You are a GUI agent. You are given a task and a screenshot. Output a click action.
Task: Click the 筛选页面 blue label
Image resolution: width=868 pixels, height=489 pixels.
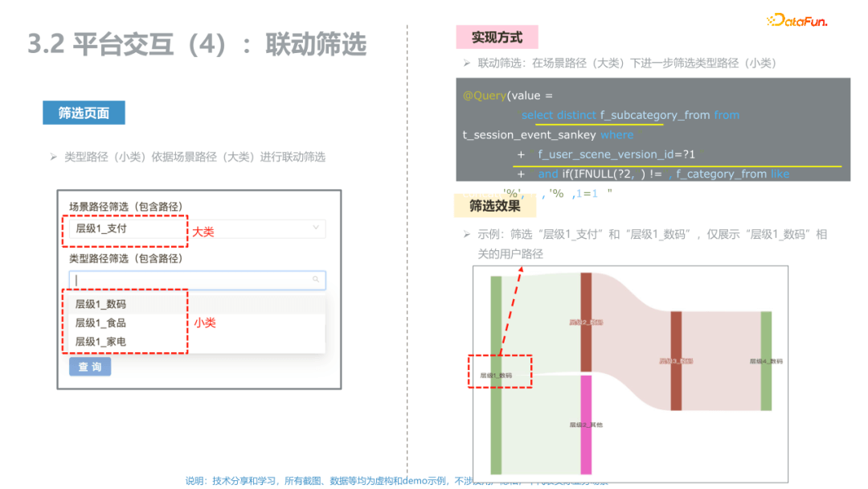(x=84, y=113)
